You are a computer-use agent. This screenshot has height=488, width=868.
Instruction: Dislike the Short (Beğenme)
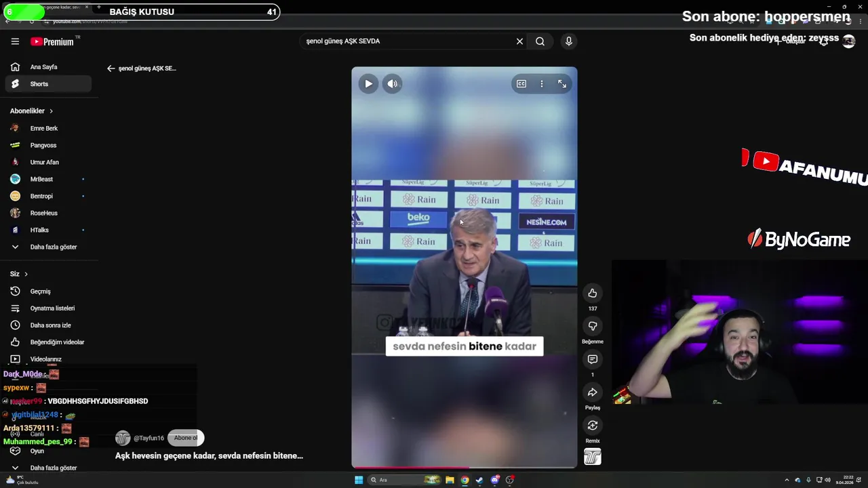pyautogui.click(x=593, y=326)
